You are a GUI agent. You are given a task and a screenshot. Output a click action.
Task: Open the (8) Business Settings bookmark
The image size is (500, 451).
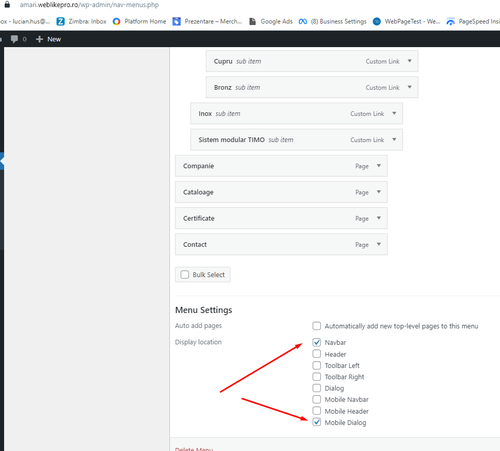click(x=332, y=22)
